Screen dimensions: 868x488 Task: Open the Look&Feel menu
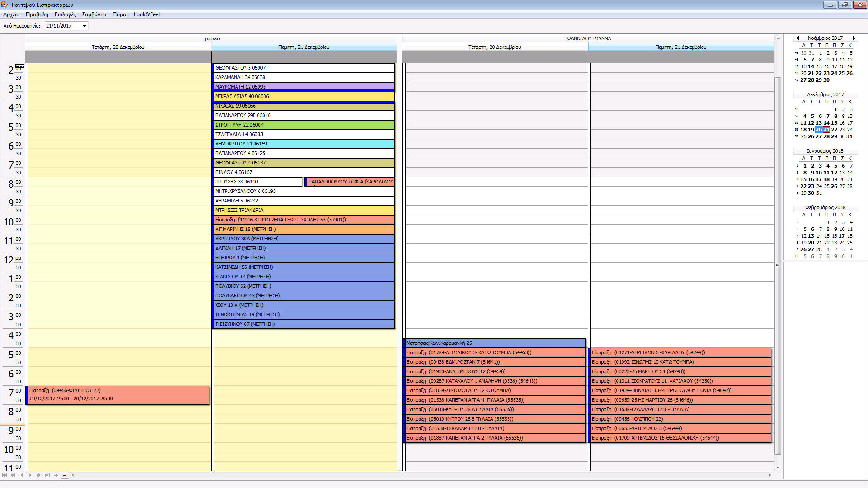[x=146, y=14]
